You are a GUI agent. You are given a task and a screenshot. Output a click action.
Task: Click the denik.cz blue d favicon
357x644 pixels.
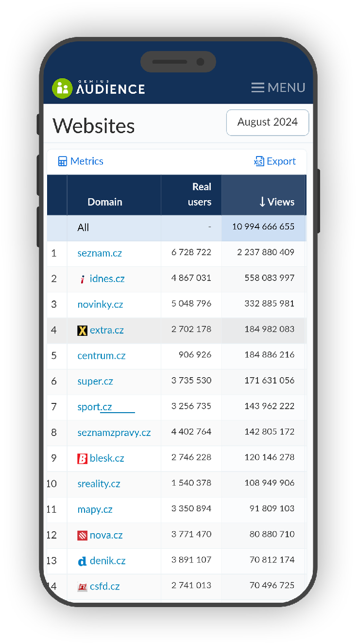82,561
